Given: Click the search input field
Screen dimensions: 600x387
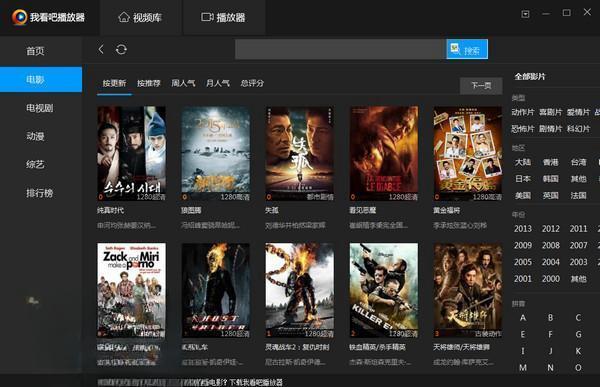Looking at the screenshot, I should point(341,49).
